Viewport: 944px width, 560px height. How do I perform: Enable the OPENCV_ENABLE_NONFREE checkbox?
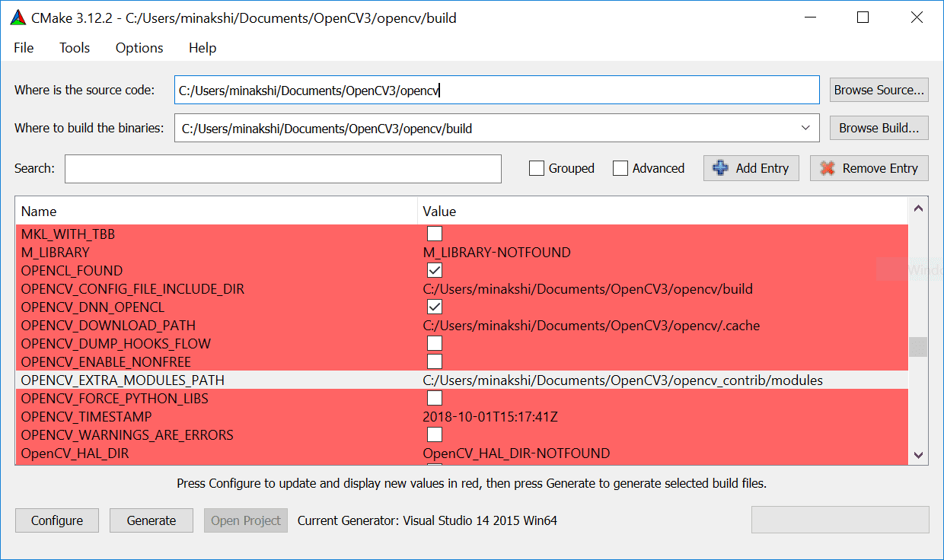pyautogui.click(x=435, y=361)
